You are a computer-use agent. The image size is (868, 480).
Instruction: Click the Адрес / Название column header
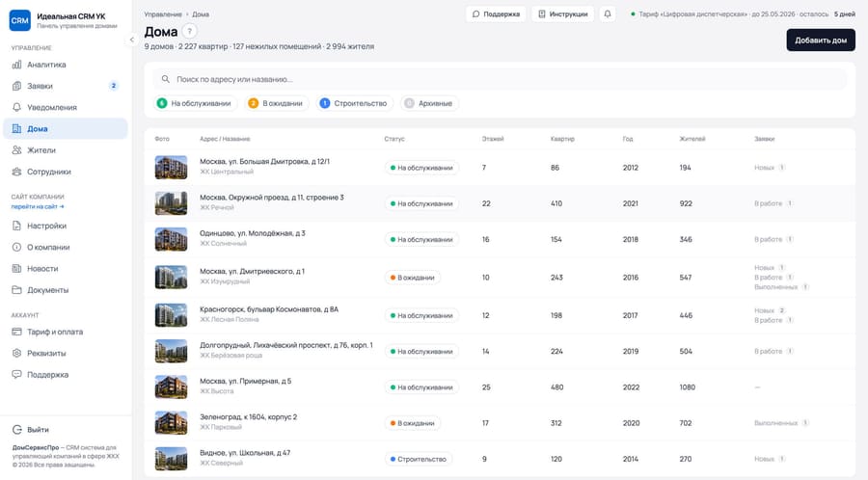click(225, 139)
